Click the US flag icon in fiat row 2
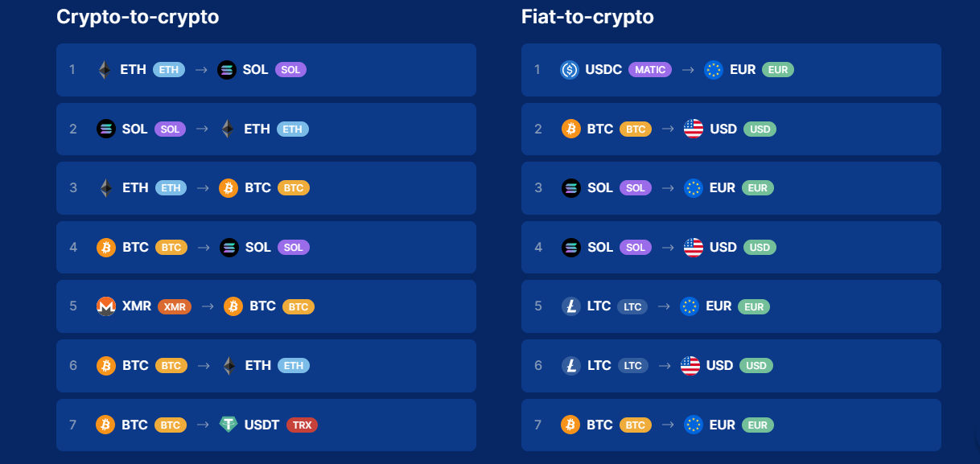 pos(694,129)
